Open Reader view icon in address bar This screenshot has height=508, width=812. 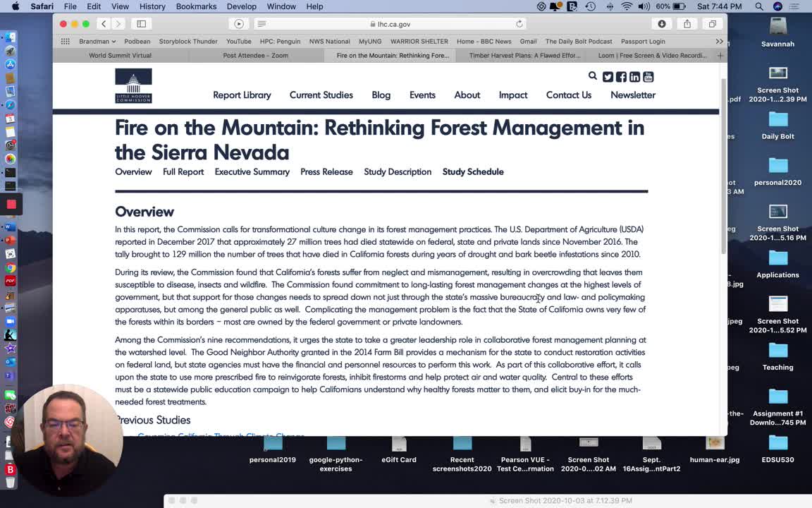(262, 24)
